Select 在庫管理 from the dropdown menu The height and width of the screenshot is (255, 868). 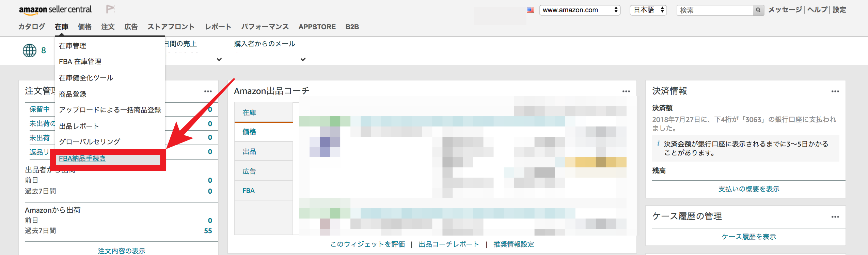(73, 46)
